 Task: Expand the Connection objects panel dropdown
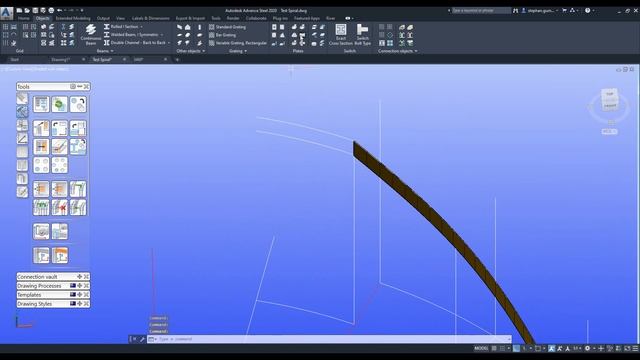pos(398,51)
